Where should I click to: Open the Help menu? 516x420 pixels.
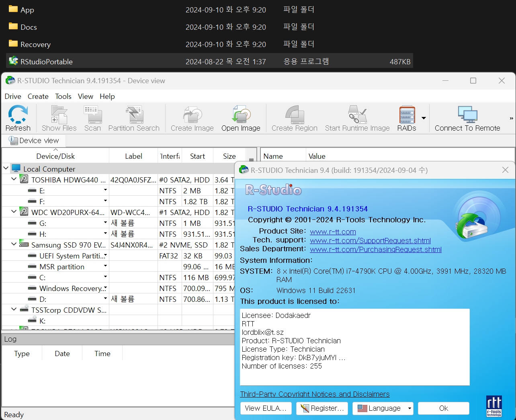tap(107, 96)
